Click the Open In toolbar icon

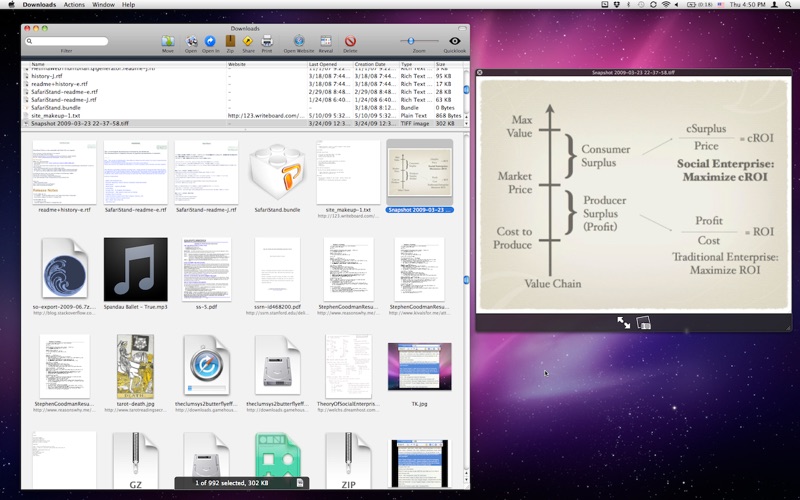(x=210, y=42)
